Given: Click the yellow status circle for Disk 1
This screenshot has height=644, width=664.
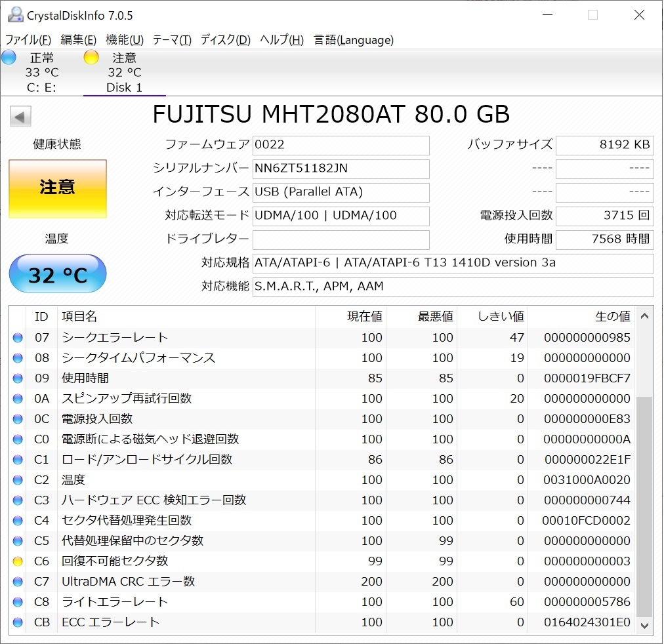Looking at the screenshot, I should tap(91, 57).
